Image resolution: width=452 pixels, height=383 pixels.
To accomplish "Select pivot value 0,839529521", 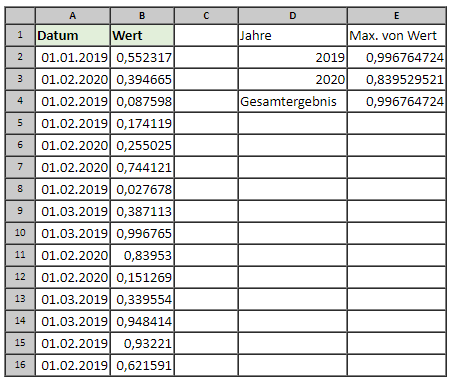I will tap(397, 79).
